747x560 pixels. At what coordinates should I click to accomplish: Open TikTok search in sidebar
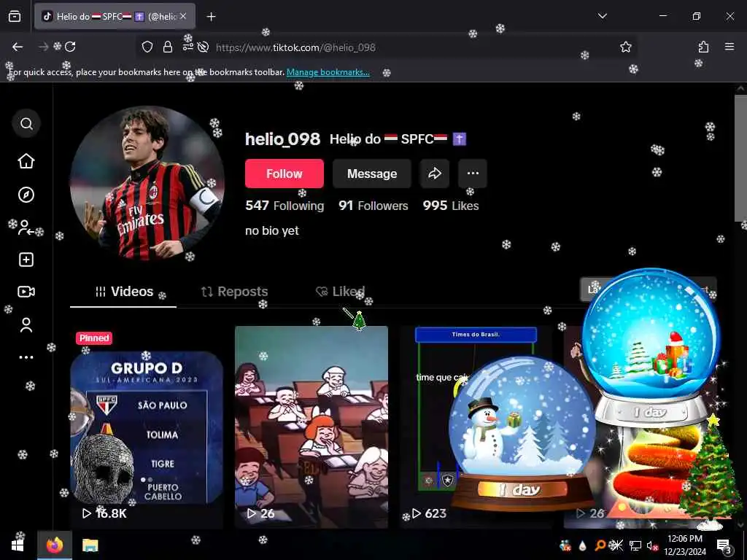point(26,124)
